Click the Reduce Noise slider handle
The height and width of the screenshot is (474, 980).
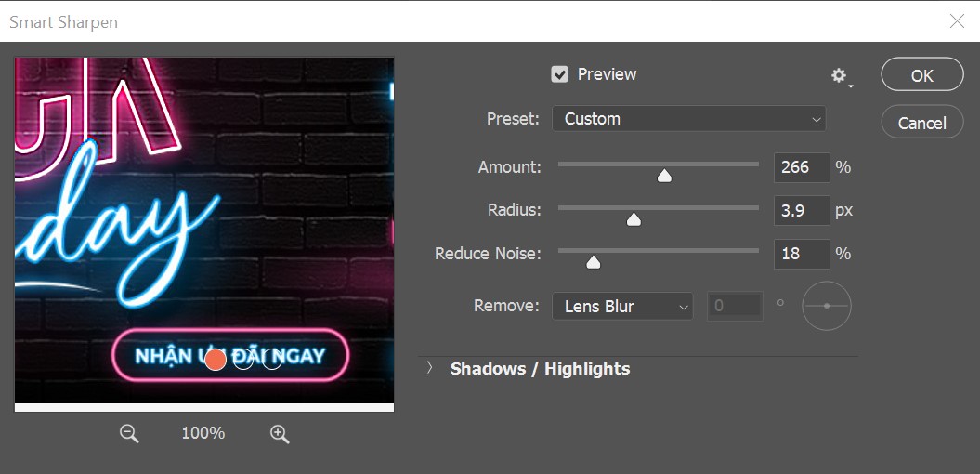point(594,262)
